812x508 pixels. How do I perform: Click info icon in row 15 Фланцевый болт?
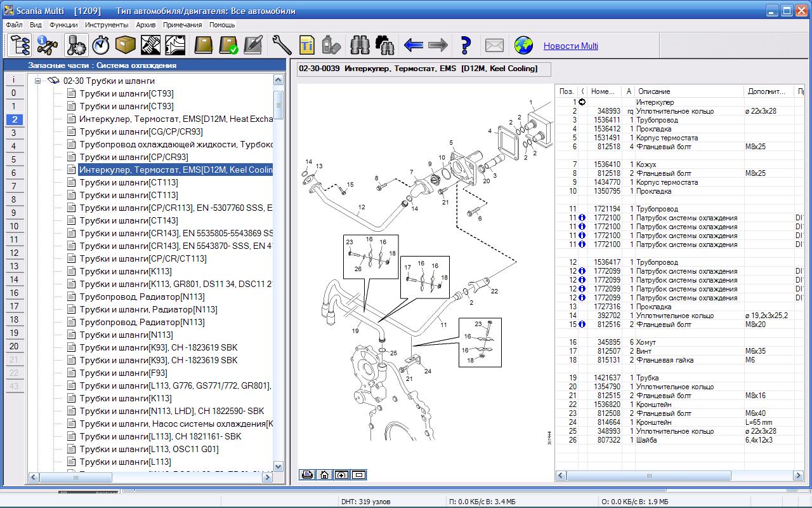click(582, 324)
